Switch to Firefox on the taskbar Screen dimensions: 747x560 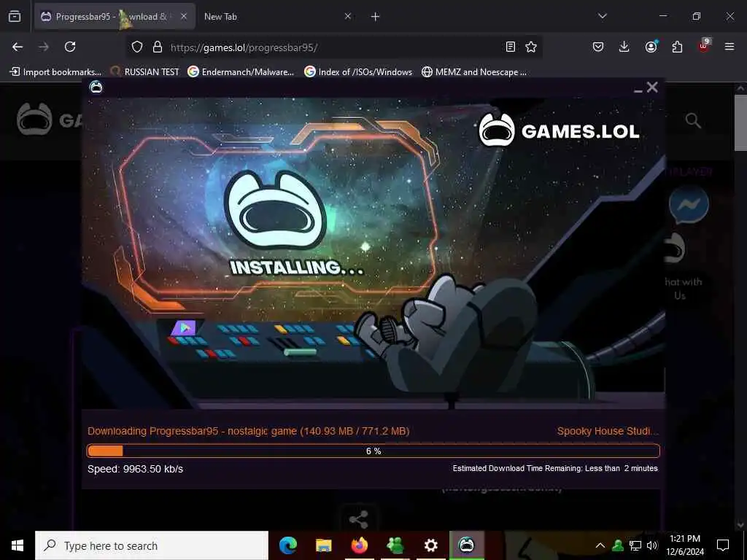pos(359,545)
